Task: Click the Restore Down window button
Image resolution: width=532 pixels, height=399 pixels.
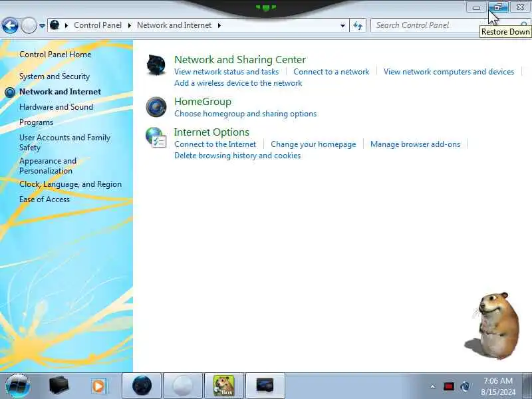Action: pyautogui.click(x=498, y=7)
